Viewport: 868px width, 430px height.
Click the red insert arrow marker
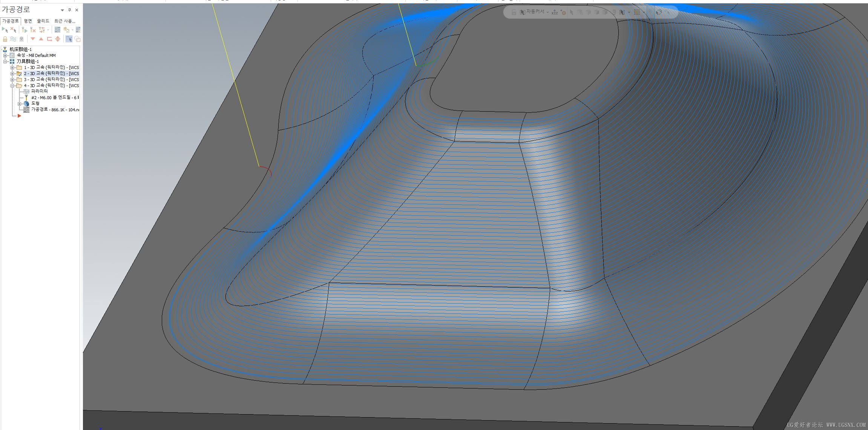pos(19,116)
